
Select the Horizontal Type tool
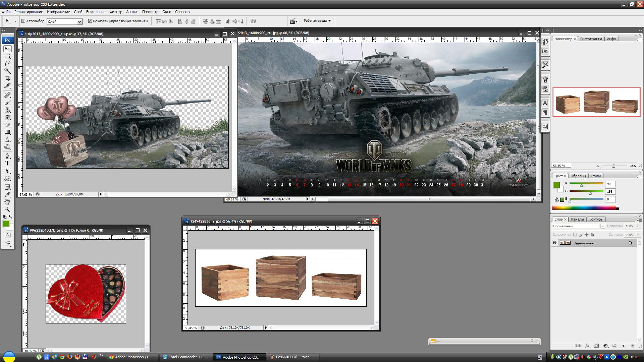pyautogui.click(x=7, y=163)
